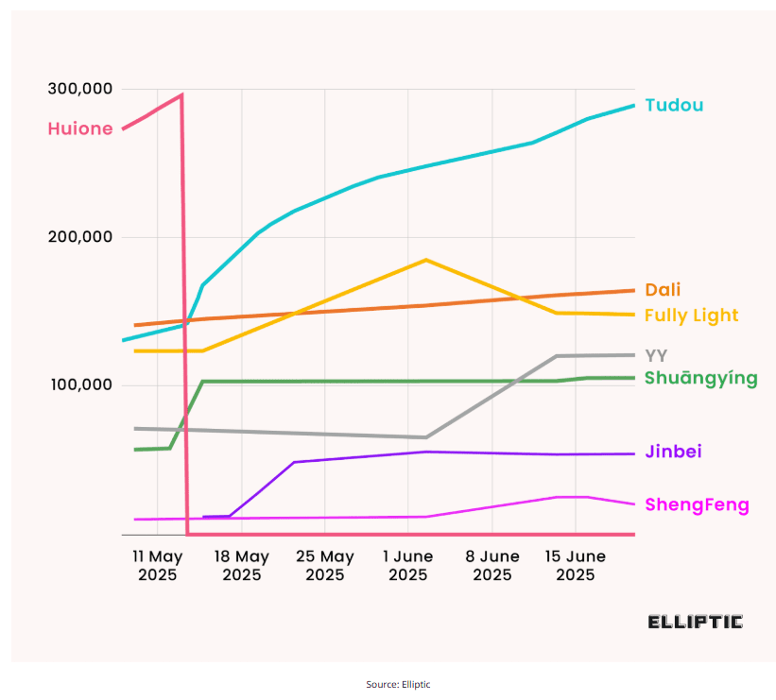
Task: Click the 200,000 y-axis label
Action: [80, 237]
